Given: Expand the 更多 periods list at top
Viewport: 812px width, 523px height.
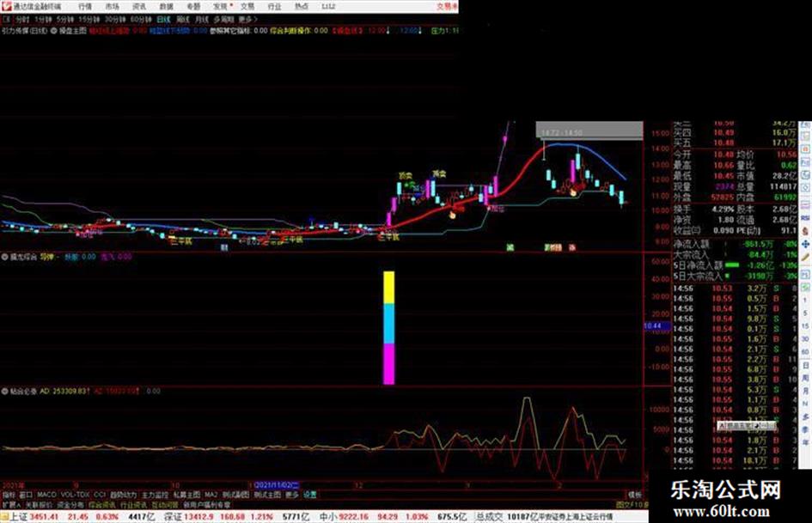Looking at the screenshot, I should [x=247, y=19].
